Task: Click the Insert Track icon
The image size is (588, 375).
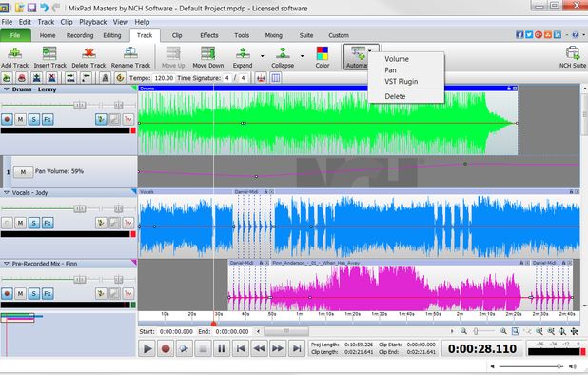Action: pos(49,53)
